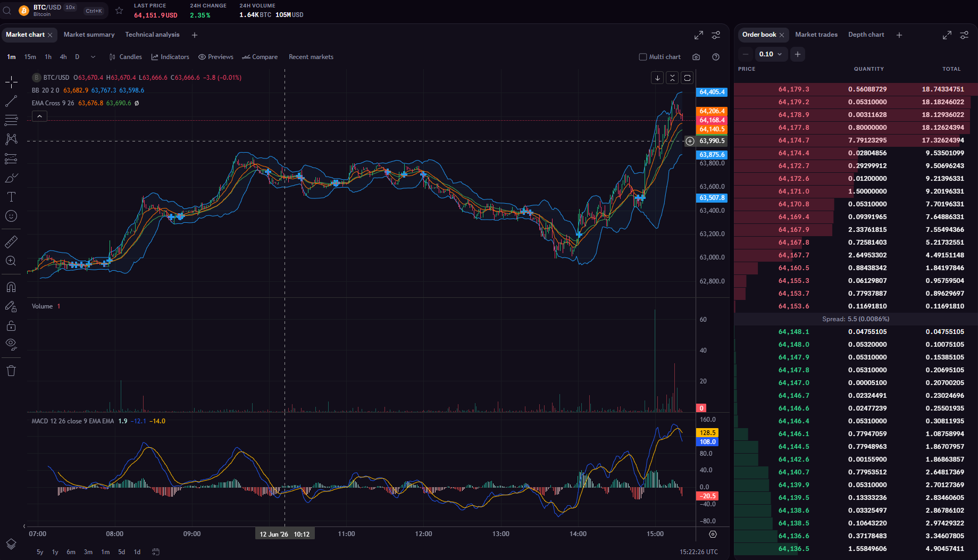Viewport: 978px width, 560px height.
Task: Toggle stay in drawing mode
Action: tap(11, 306)
